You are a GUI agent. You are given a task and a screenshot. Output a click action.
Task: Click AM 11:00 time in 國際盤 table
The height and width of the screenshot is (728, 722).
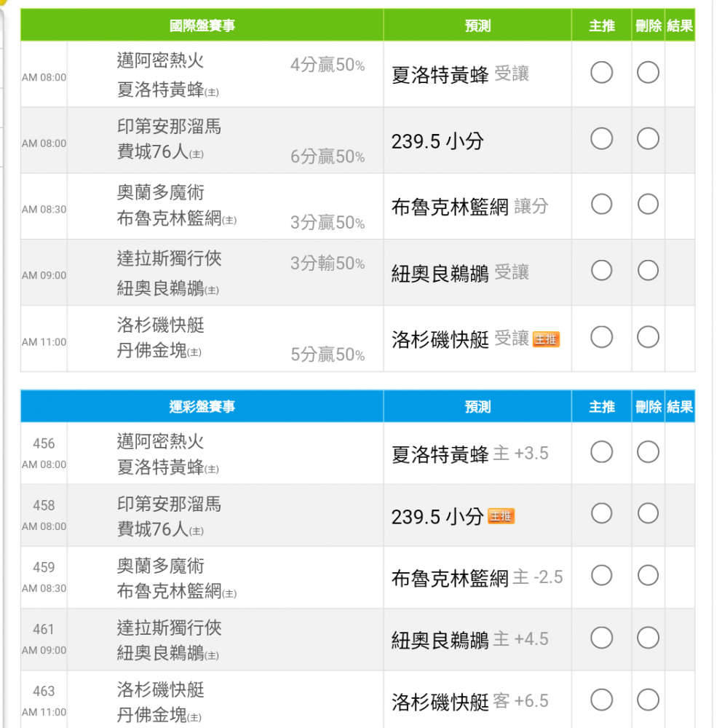(x=44, y=342)
